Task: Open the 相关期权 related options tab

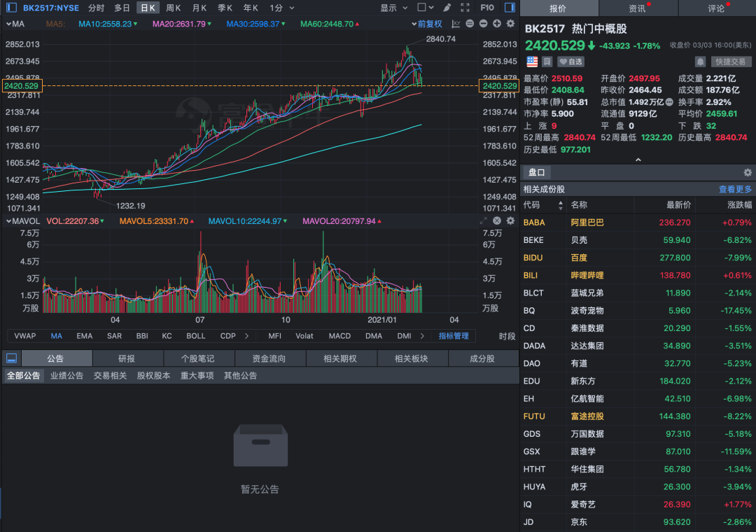Action: click(340, 358)
